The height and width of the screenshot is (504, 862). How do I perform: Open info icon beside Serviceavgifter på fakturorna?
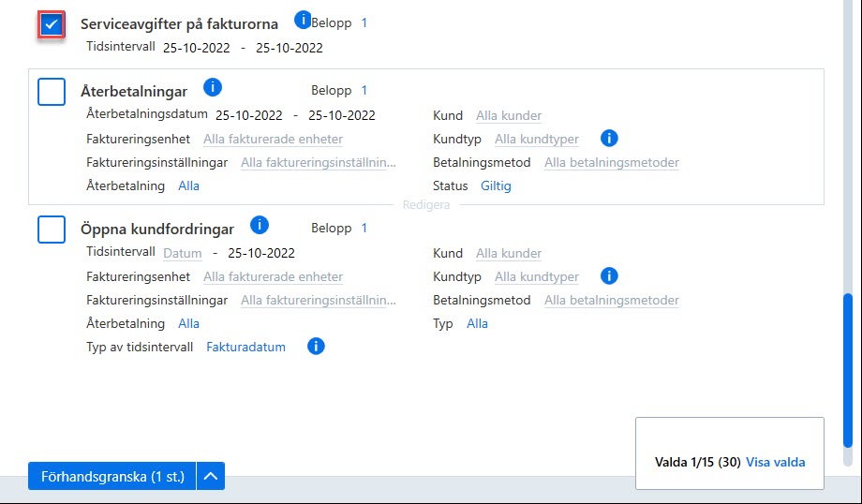pos(303,20)
